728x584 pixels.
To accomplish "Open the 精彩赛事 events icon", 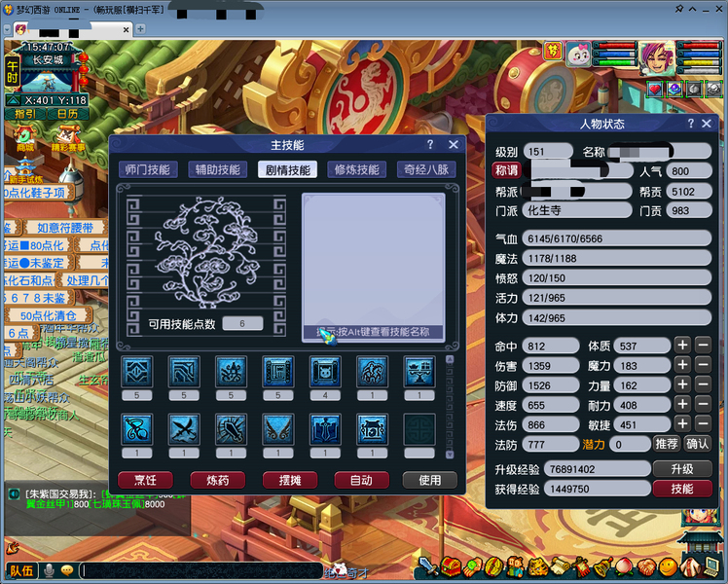I will [68, 138].
